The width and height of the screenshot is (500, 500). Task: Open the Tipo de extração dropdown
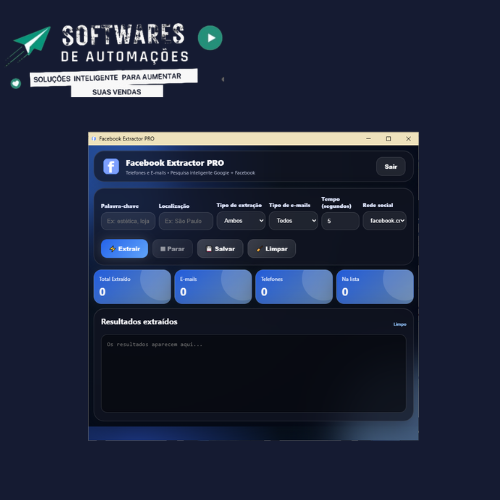pos(241,221)
